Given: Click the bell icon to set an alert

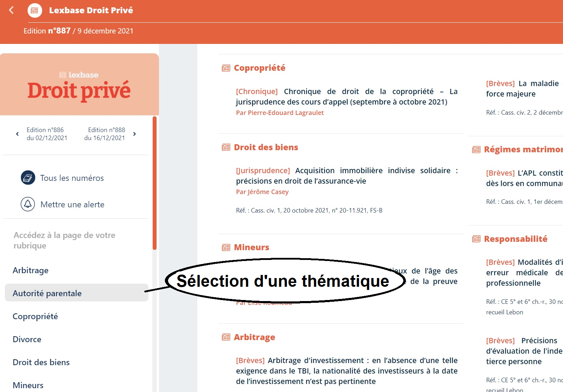Looking at the screenshot, I should pos(28,204).
